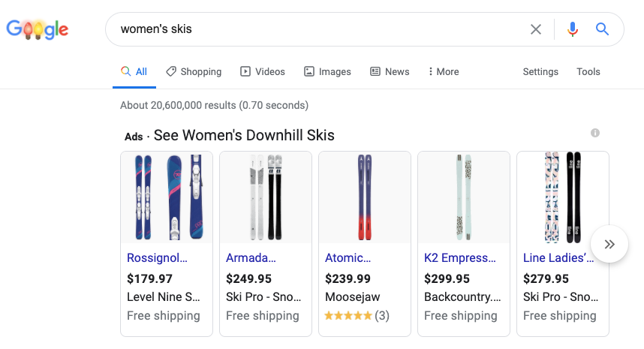Switch to the News tab
The width and height of the screenshot is (644, 349).
pos(390,72)
